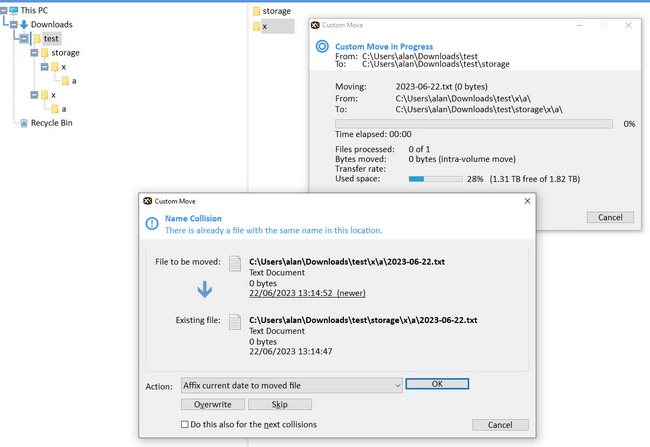Viewport: 650px width, 447px height.
Task: Close the Name Collision dialog
Action: tap(527, 201)
